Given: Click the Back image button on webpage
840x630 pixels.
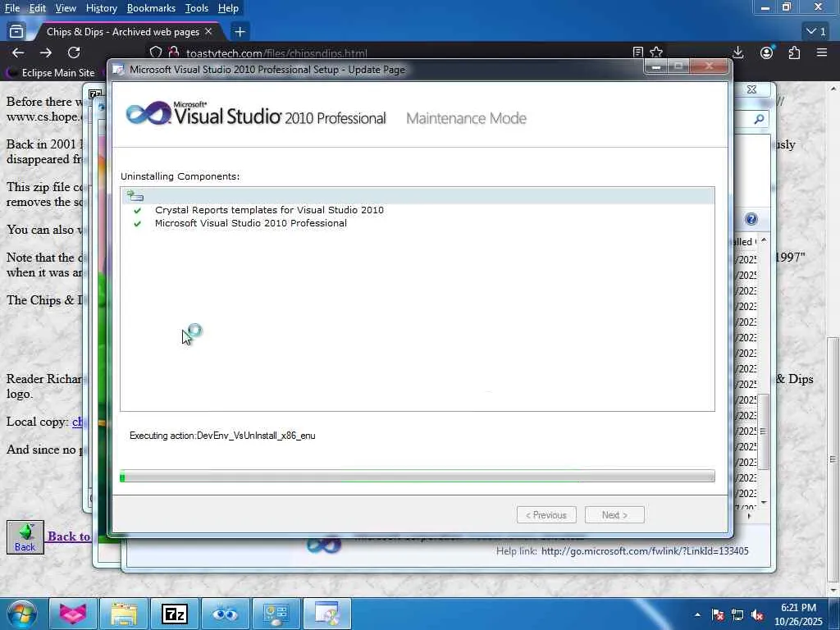Looking at the screenshot, I should click(x=25, y=536).
